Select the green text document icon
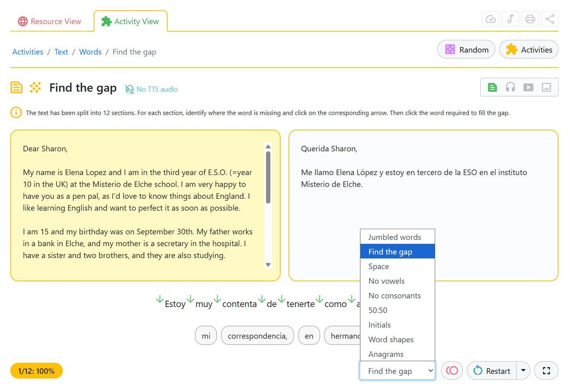This screenshot has height=392, width=570. click(x=492, y=87)
